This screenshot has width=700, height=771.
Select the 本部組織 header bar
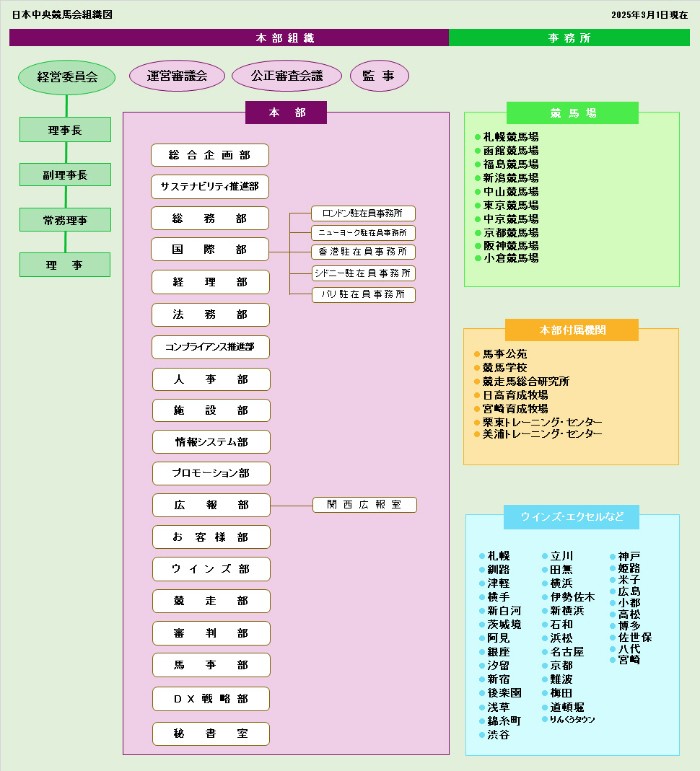pyautogui.click(x=229, y=38)
